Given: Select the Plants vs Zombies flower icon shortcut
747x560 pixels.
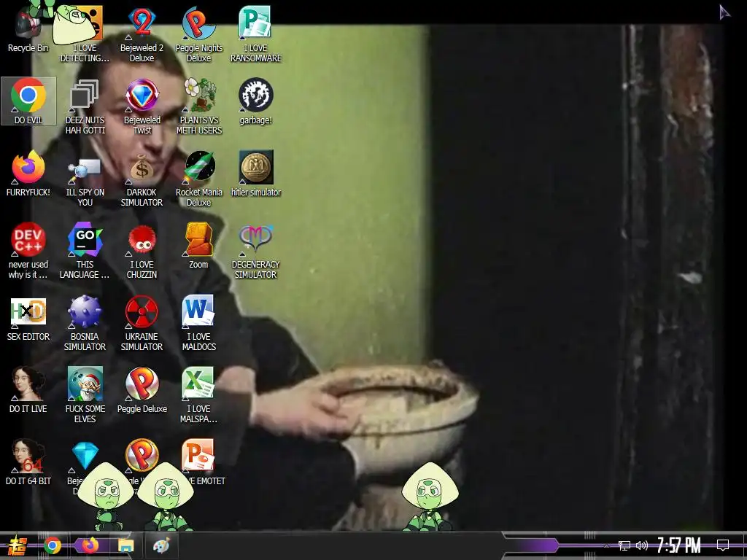Looking at the screenshot, I should (198, 106).
